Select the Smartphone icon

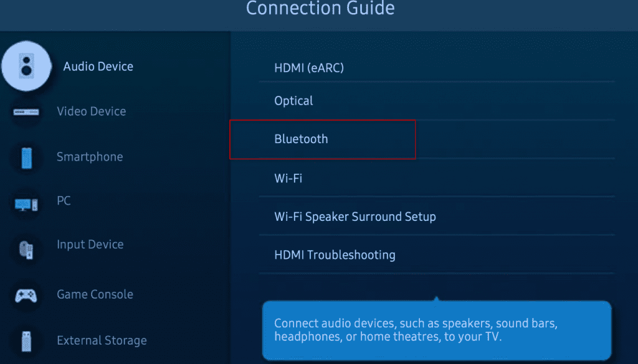(27, 156)
